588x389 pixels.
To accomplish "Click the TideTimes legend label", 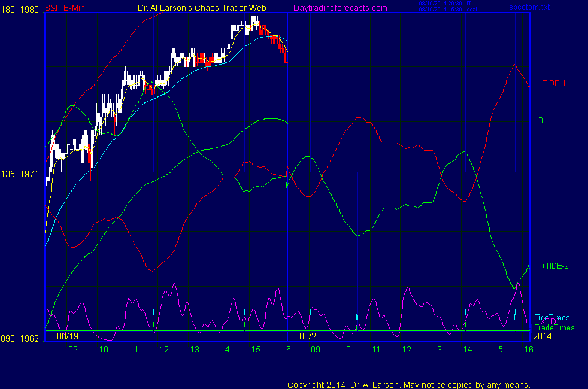I will point(551,317).
